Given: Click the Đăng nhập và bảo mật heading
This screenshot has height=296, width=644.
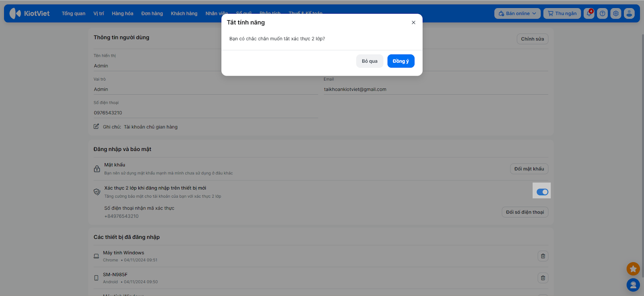Looking at the screenshot, I should click(x=122, y=149).
